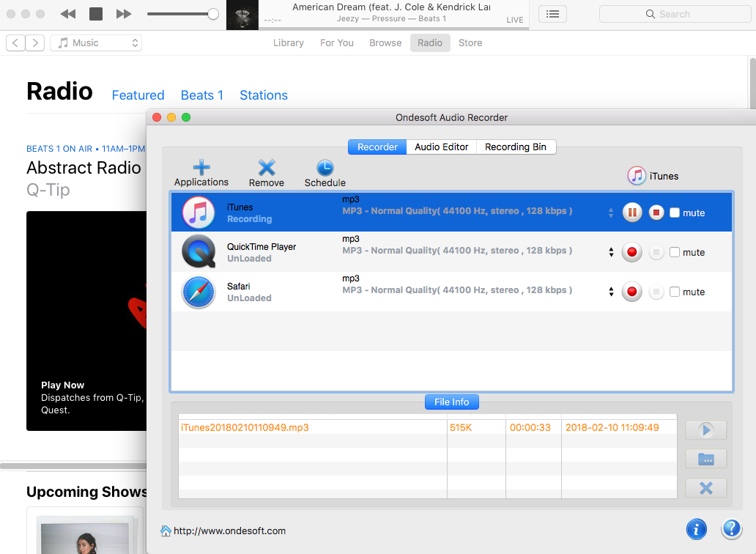Image resolution: width=756 pixels, height=554 pixels.
Task: Open the ondesoft.com website link
Action: click(x=229, y=531)
